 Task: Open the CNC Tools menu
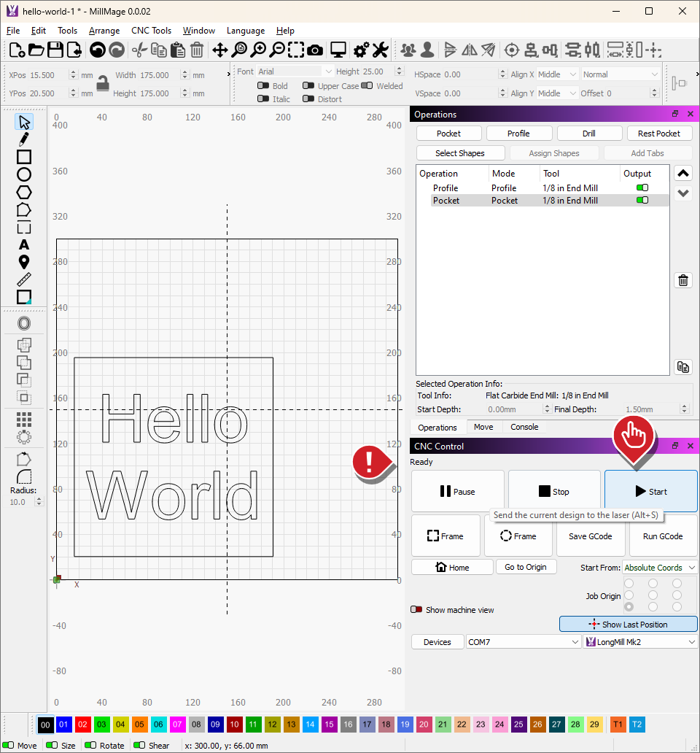(151, 31)
